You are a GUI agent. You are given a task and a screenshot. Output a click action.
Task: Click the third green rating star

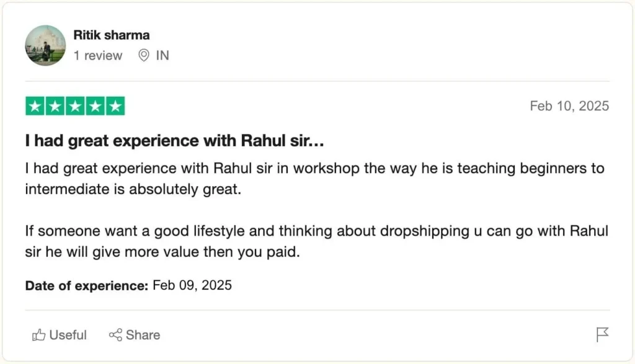[75, 106]
